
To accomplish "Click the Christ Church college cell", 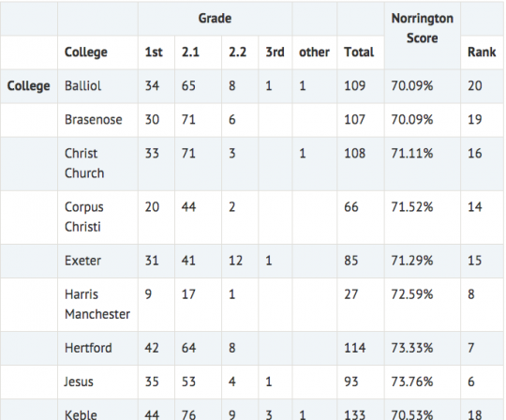I will [84, 163].
